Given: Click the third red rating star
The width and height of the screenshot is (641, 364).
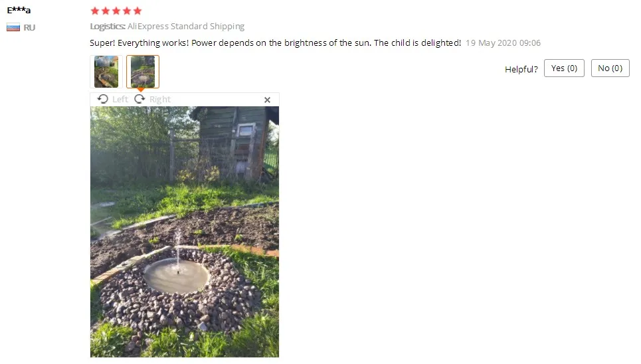Looking at the screenshot, I should click(x=116, y=11).
